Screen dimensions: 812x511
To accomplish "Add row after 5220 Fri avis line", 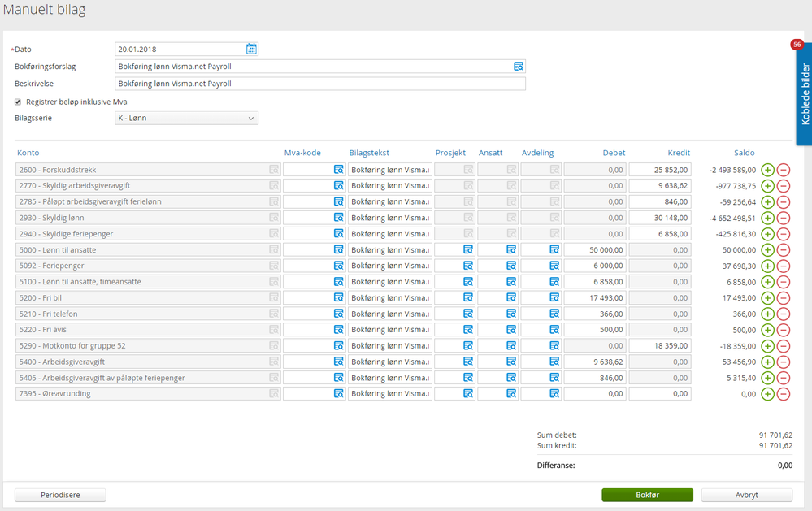I will [x=767, y=330].
